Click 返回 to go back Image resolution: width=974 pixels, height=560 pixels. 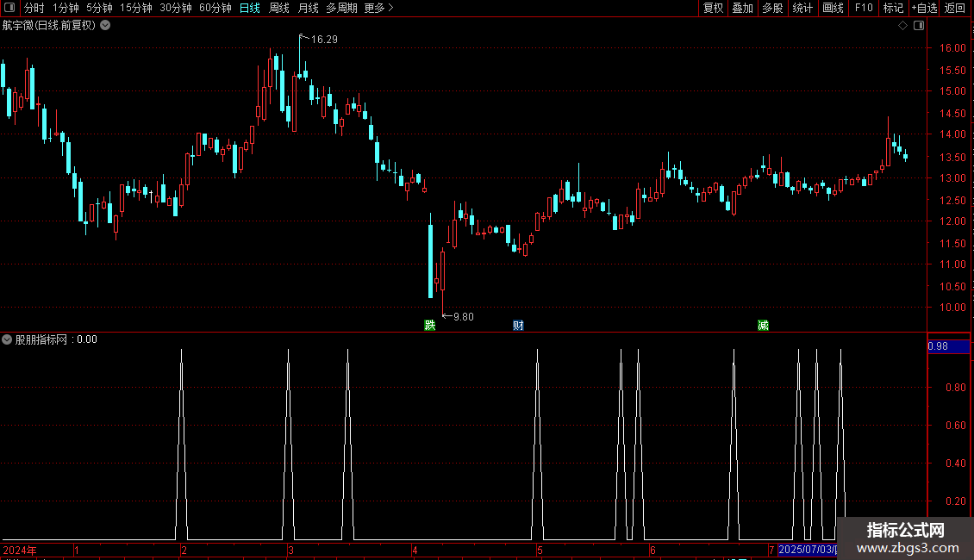[955, 8]
